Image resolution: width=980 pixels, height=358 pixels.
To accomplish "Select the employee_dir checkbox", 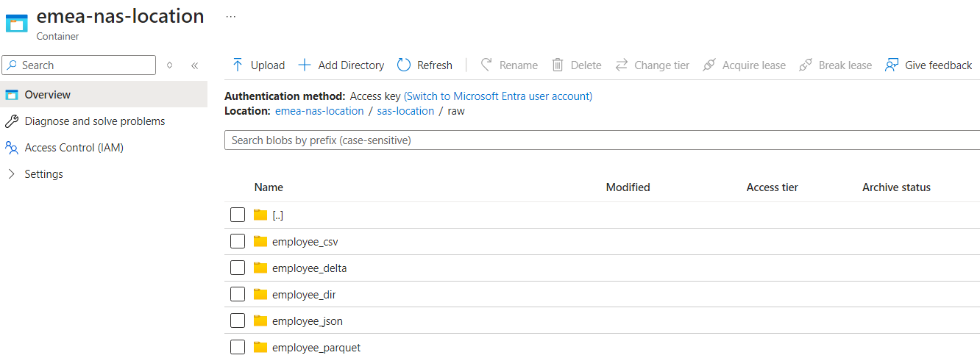I will 238,294.
